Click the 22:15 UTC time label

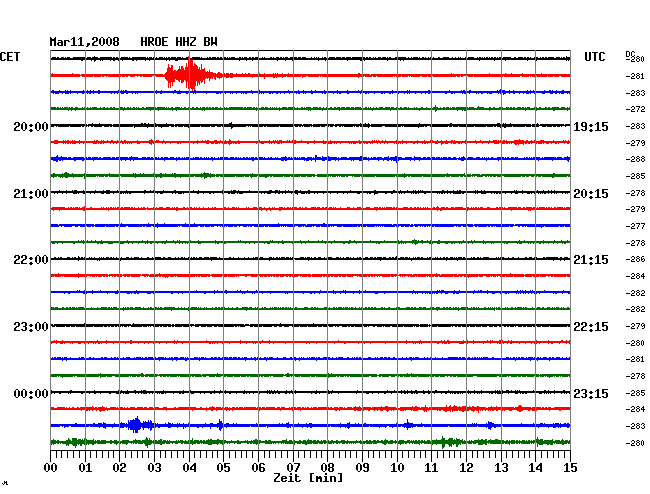click(x=591, y=327)
